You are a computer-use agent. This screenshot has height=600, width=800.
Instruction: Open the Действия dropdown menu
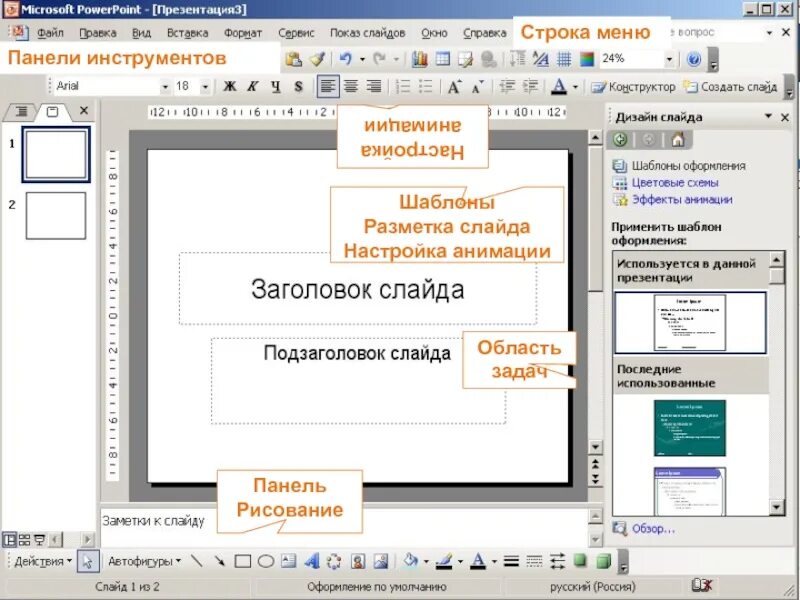point(43,561)
